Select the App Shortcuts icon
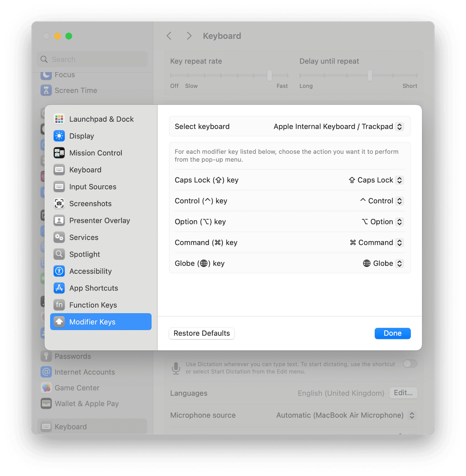466x476 pixels. pyautogui.click(x=59, y=288)
